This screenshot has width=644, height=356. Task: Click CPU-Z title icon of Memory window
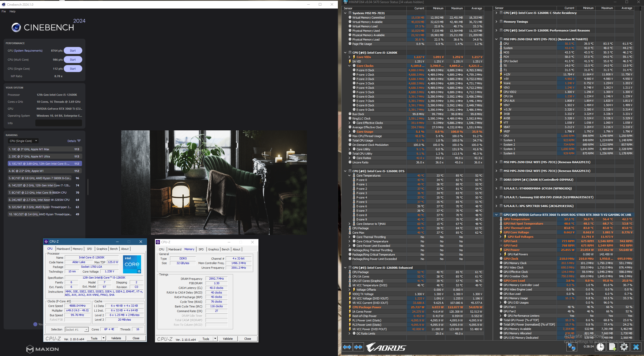pyautogui.click(x=158, y=242)
